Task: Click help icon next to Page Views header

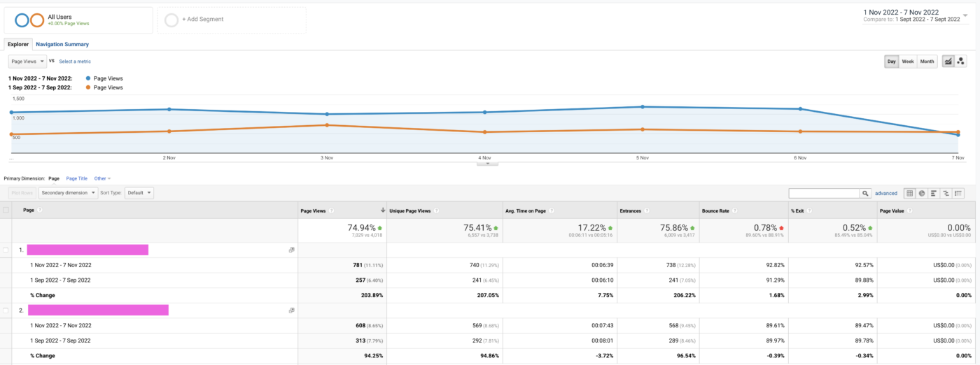Action: tap(331, 210)
